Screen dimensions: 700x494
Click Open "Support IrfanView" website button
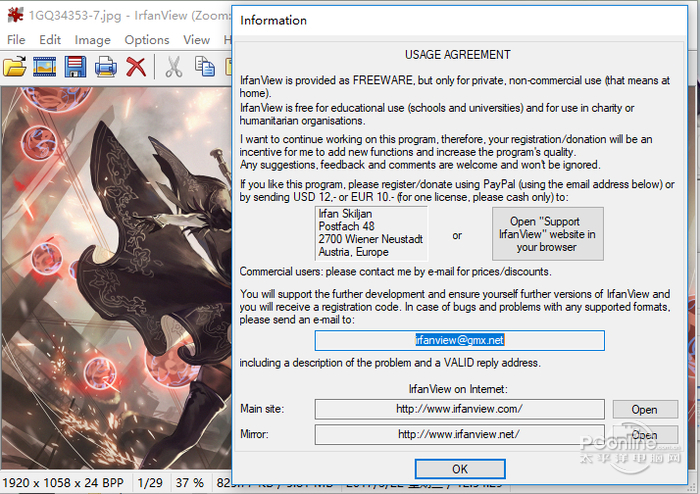coord(548,234)
